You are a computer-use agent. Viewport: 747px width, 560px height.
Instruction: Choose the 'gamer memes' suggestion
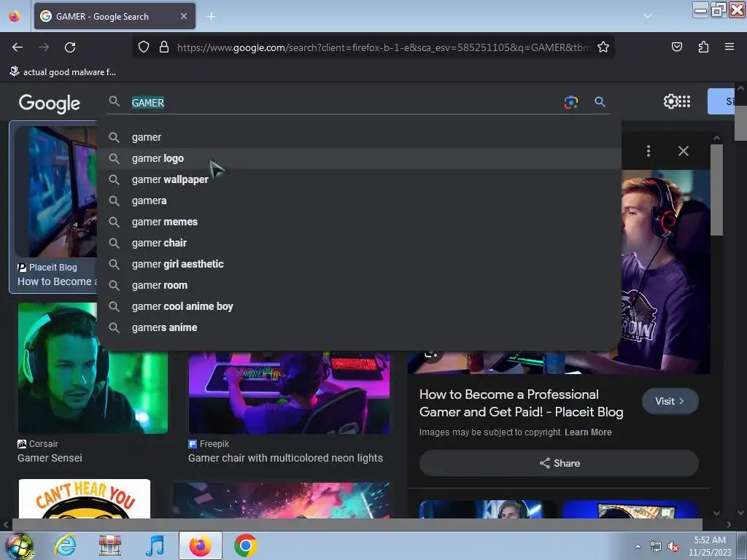tap(359, 222)
